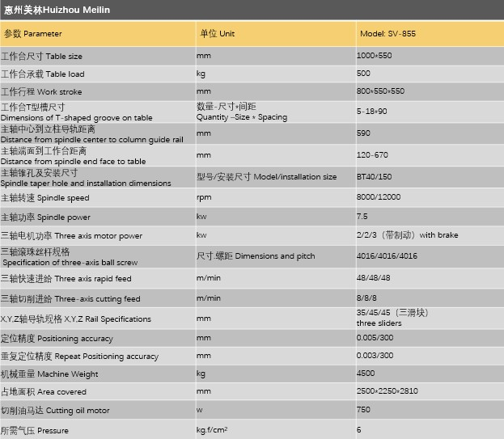Click the Three axis rapid feed label

66,279
